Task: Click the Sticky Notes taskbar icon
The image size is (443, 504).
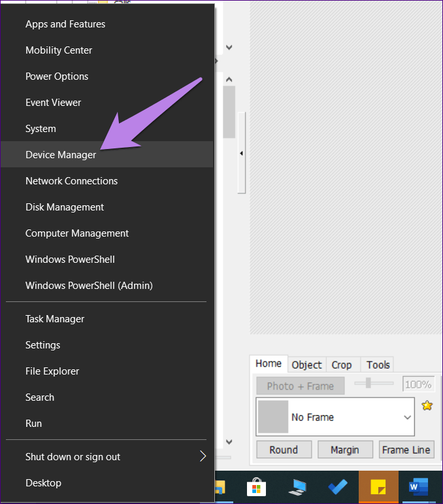Action: tap(378, 487)
